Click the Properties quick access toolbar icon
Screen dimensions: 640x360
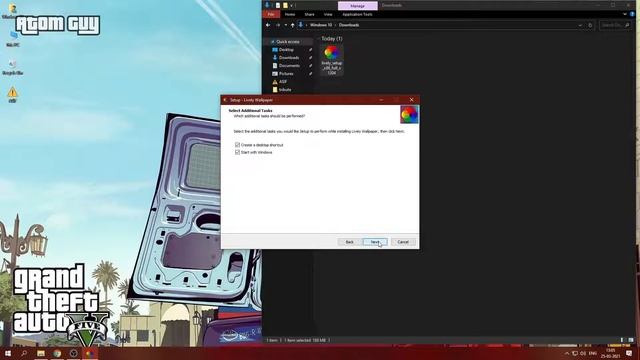tap(278, 5)
